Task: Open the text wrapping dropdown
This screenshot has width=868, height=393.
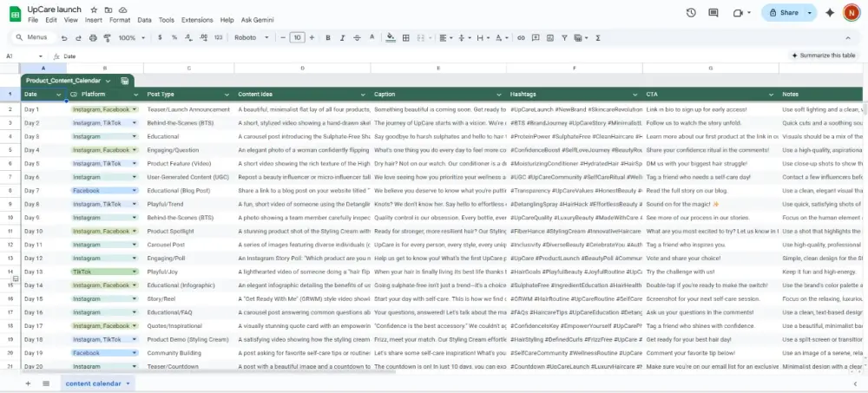Action: click(x=483, y=37)
